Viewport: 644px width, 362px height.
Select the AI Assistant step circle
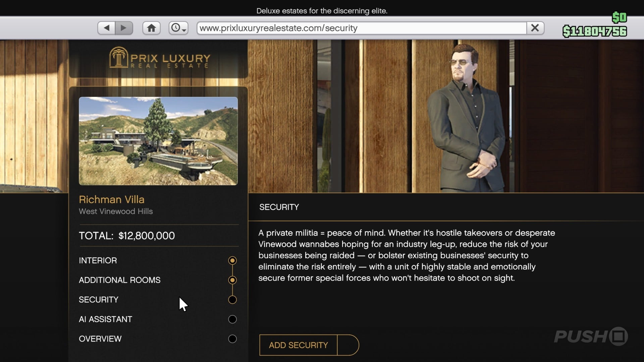[x=232, y=319]
